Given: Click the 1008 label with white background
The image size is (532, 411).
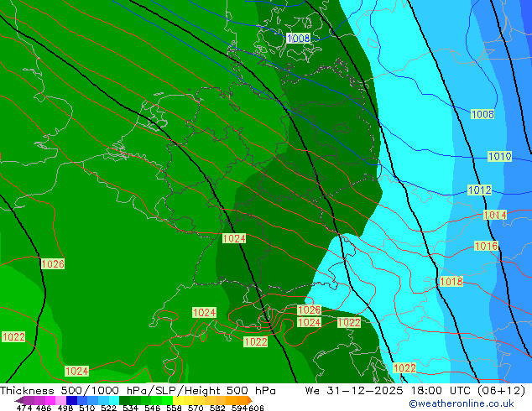Looking at the screenshot, I should pyautogui.click(x=298, y=38).
